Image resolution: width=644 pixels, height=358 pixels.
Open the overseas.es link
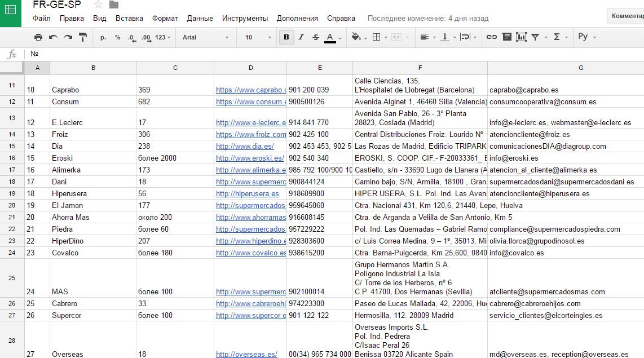click(x=246, y=354)
